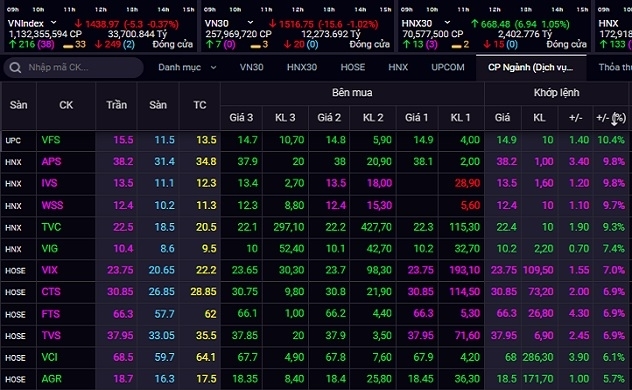Click AGR matched price 18.5

[507, 379]
